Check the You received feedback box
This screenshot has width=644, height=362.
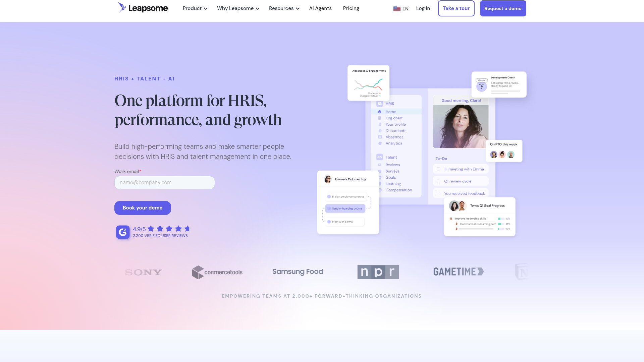438,194
